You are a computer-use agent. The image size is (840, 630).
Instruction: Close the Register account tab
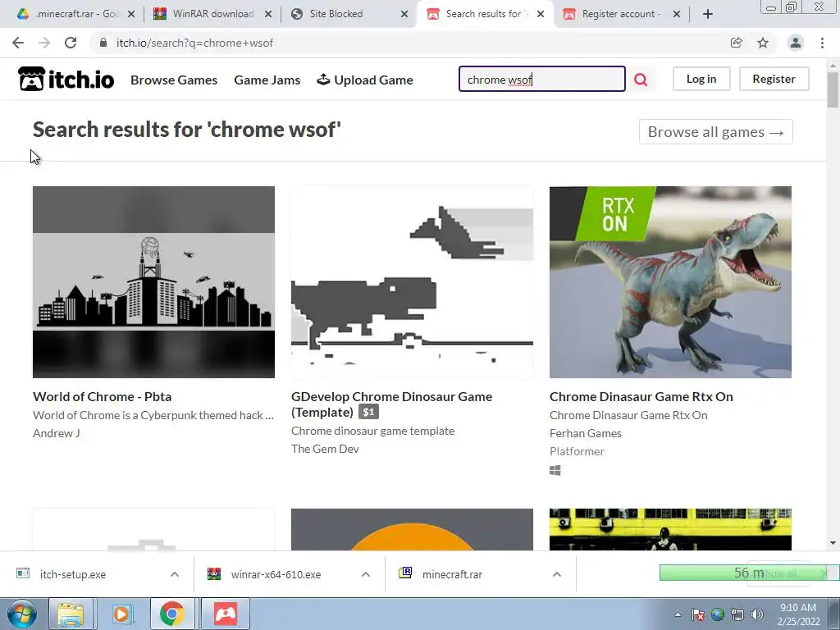(677, 14)
